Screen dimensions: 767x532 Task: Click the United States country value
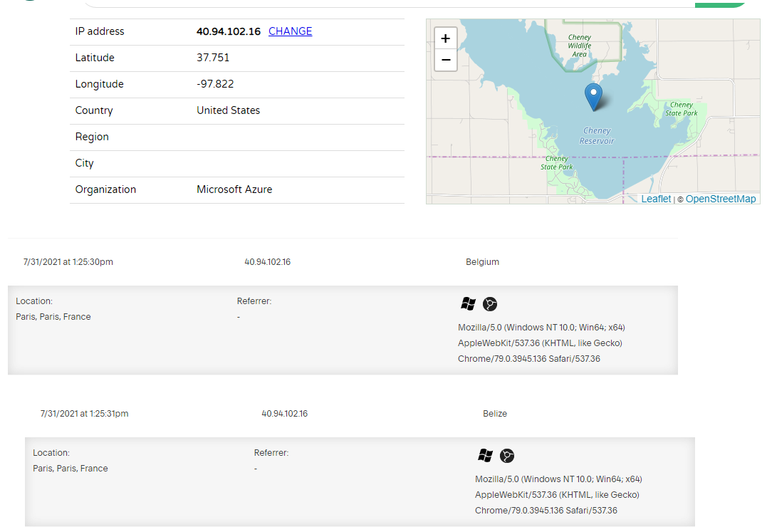229,110
